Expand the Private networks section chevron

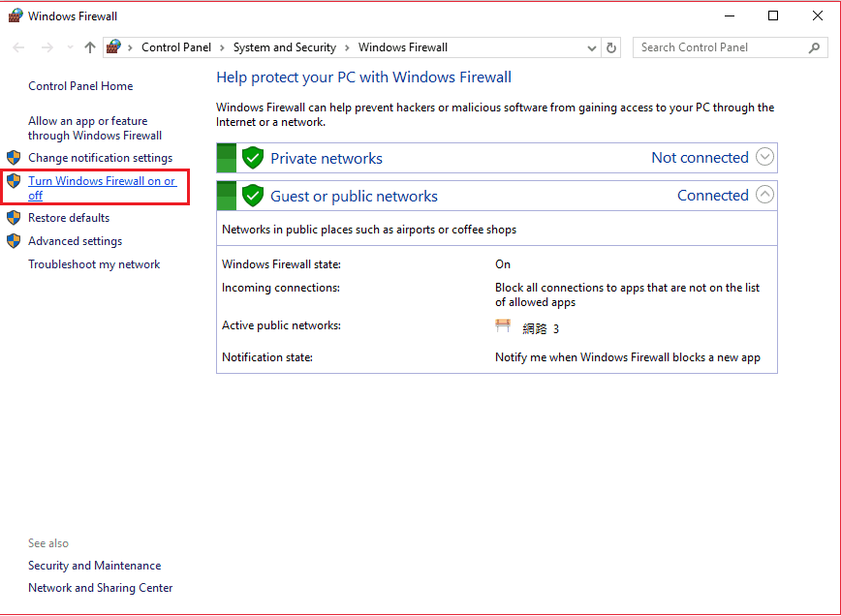pos(764,157)
